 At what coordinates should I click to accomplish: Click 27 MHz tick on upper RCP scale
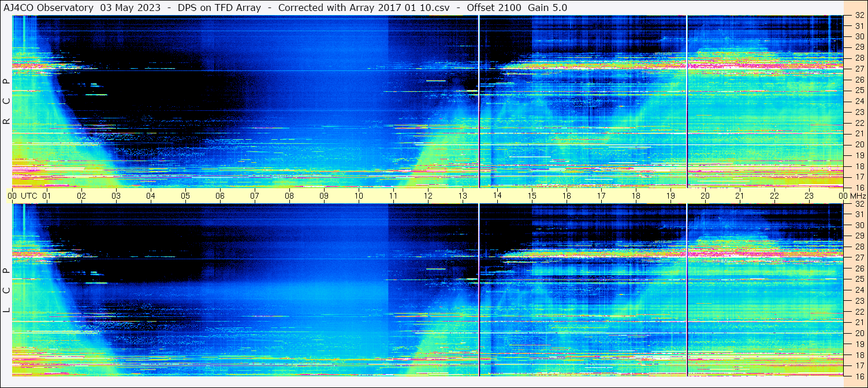point(858,69)
